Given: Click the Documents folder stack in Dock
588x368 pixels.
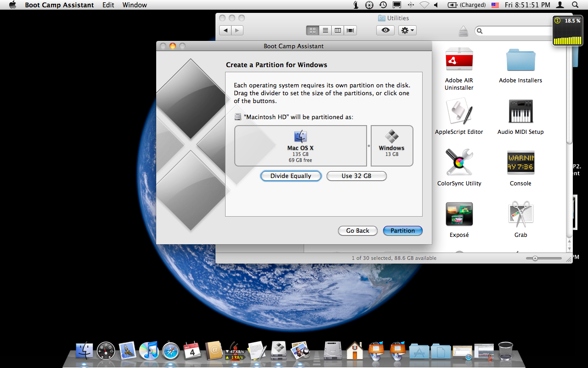Looking at the screenshot, I should (x=441, y=352).
